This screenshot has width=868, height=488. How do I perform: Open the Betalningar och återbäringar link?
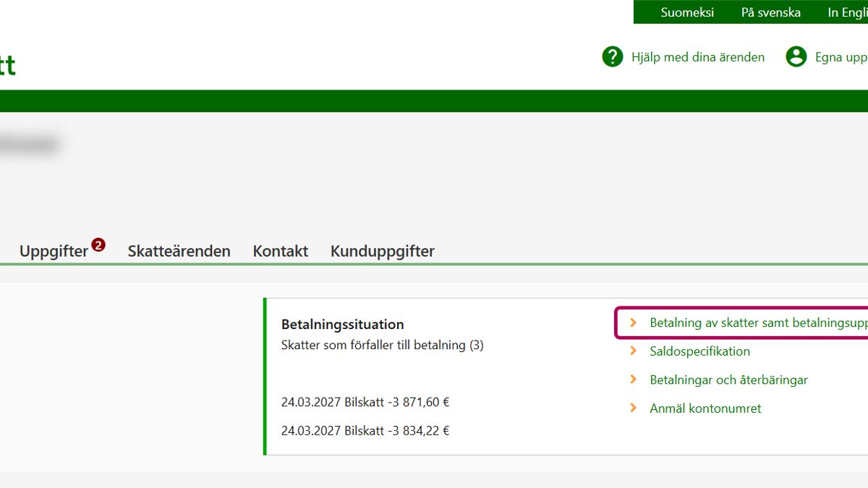click(x=728, y=380)
